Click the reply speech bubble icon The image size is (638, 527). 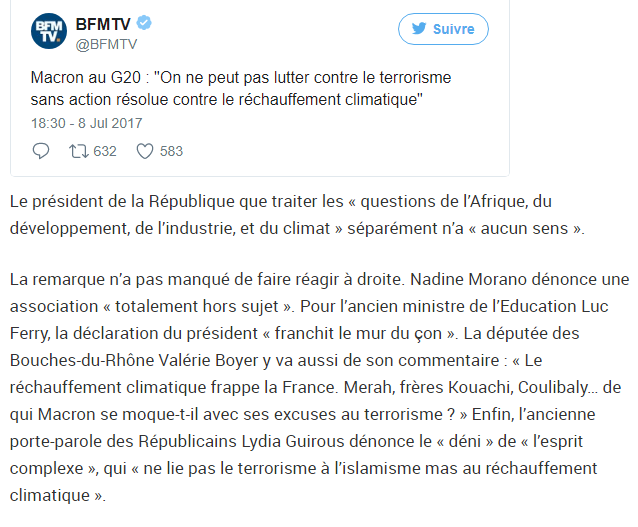[41, 152]
